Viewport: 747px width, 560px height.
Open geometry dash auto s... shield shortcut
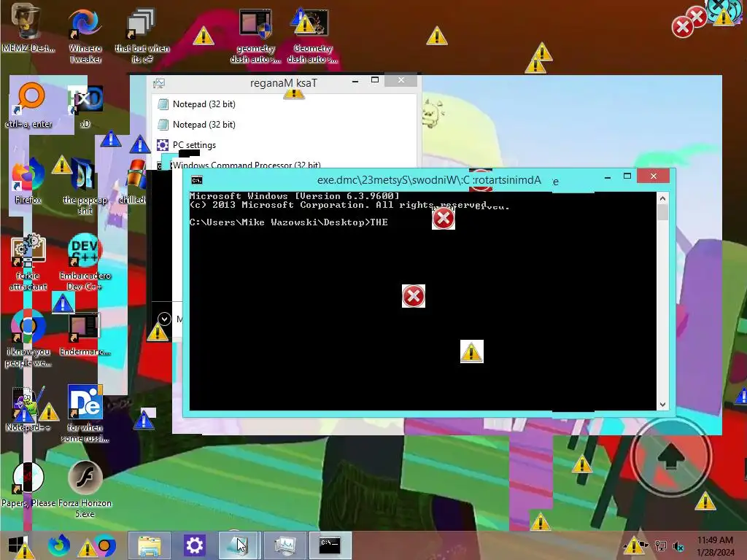[255, 36]
